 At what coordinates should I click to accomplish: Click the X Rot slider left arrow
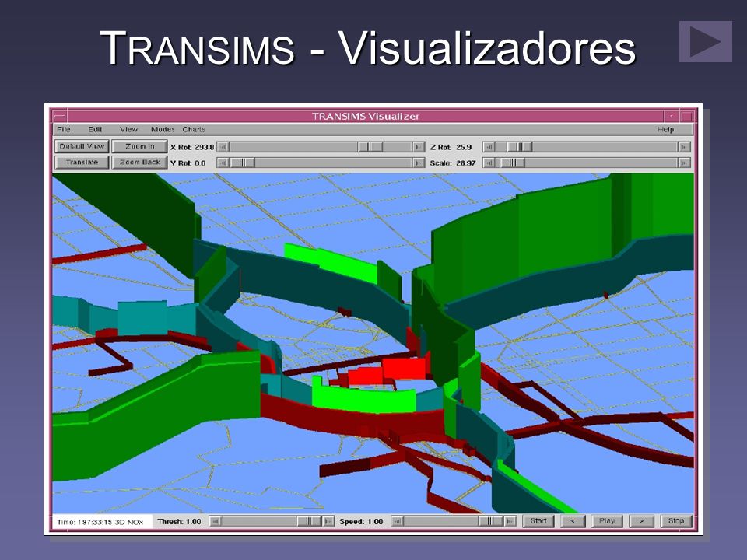223,147
